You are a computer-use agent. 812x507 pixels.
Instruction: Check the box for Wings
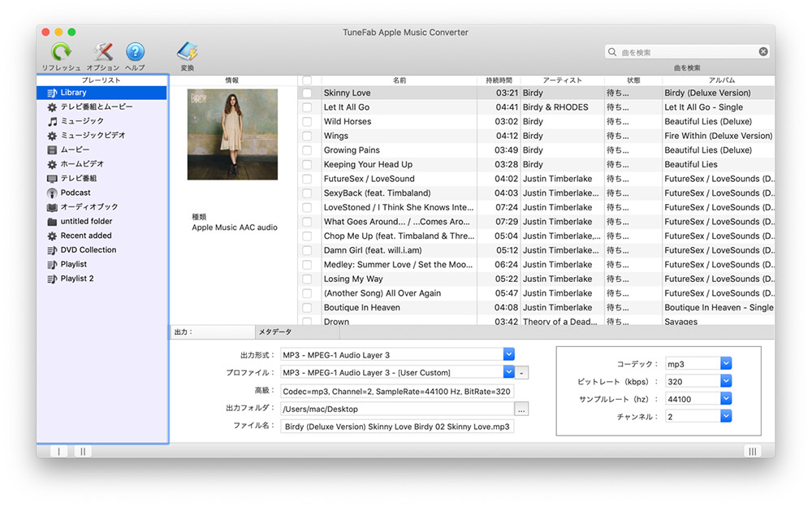click(x=307, y=136)
